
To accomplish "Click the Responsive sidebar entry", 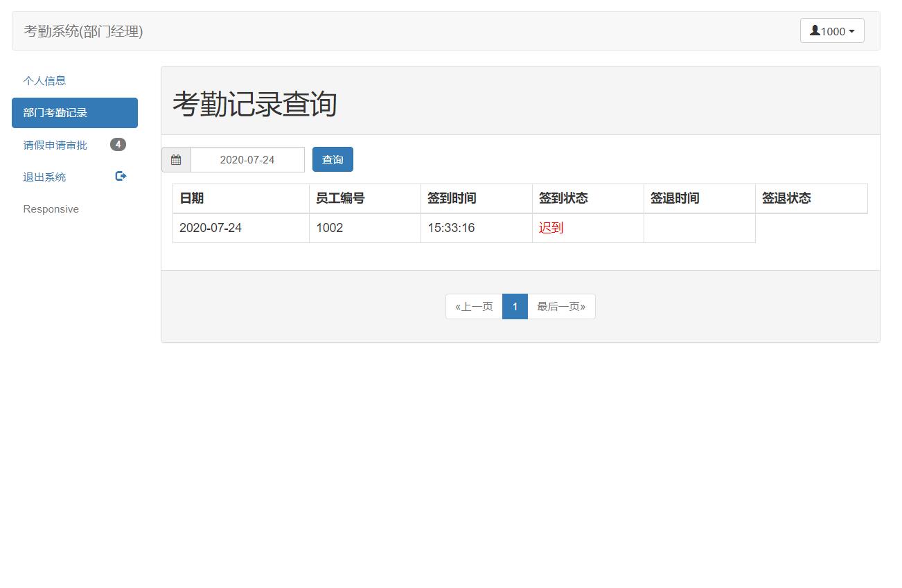I will (x=51, y=208).
